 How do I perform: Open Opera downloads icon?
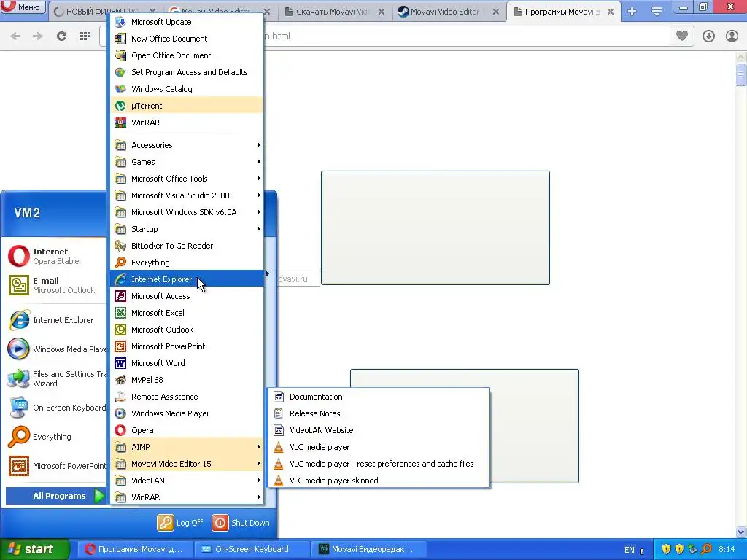708,36
